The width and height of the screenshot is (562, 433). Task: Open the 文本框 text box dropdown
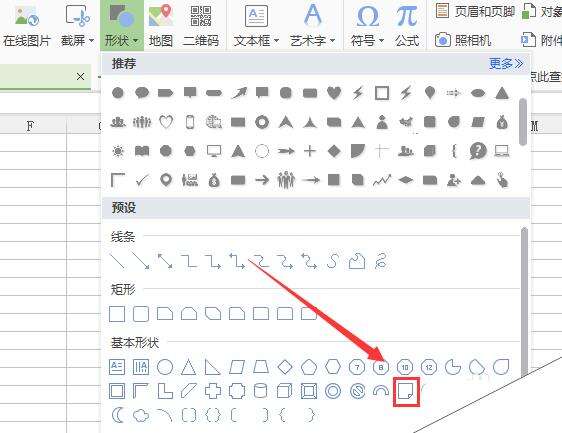[x=256, y=26]
